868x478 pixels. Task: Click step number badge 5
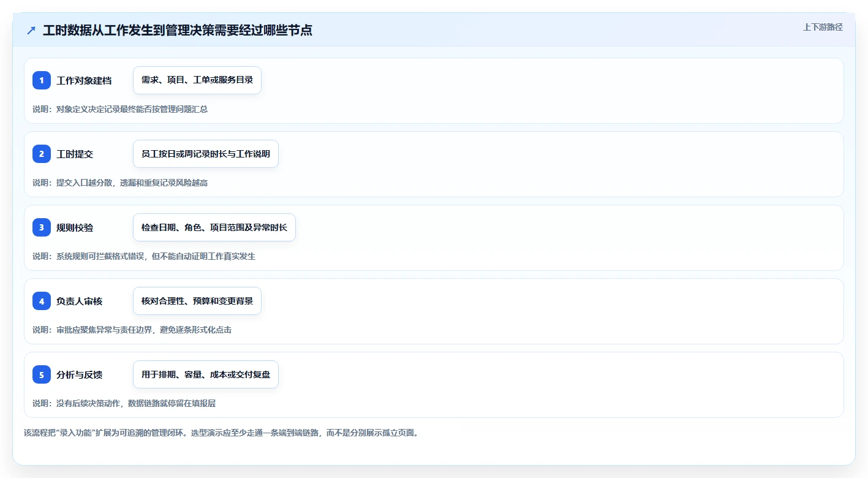[x=42, y=374]
